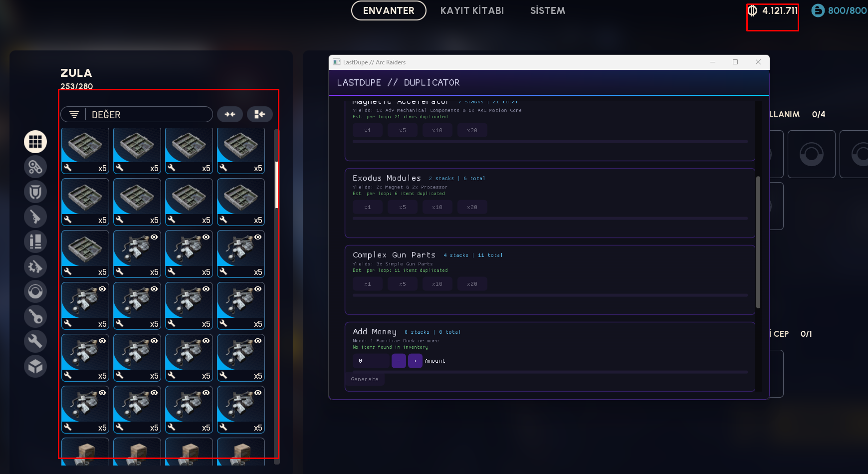Switch to the KAYIT KİTABI tab
The image size is (868, 474).
[472, 10]
